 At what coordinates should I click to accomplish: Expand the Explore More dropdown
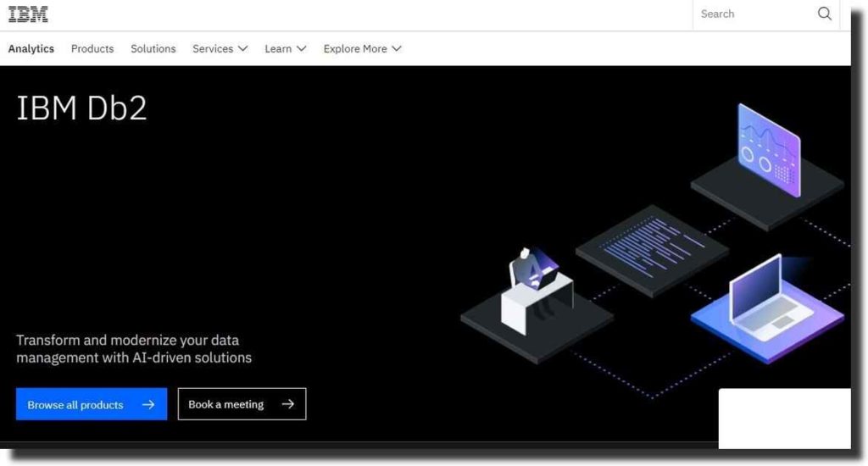click(362, 48)
